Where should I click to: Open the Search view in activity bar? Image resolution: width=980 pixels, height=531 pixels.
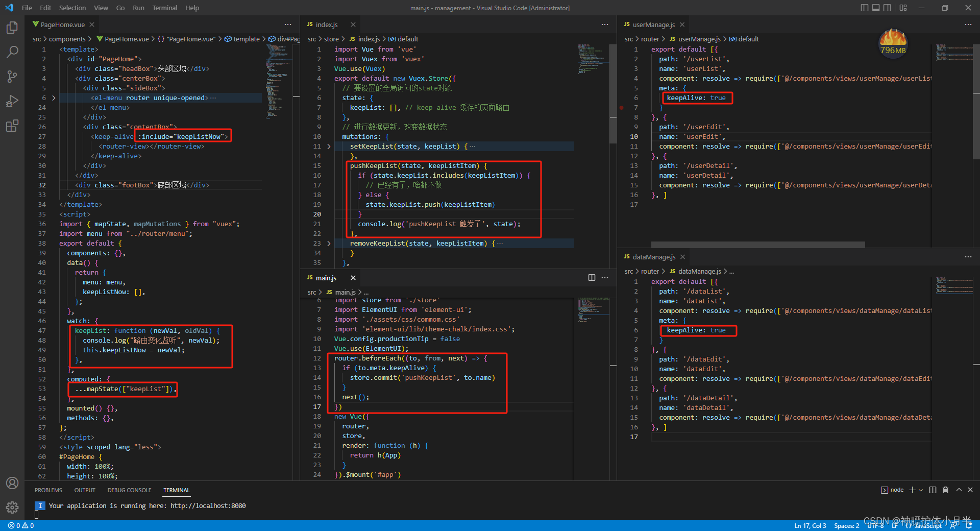12,52
